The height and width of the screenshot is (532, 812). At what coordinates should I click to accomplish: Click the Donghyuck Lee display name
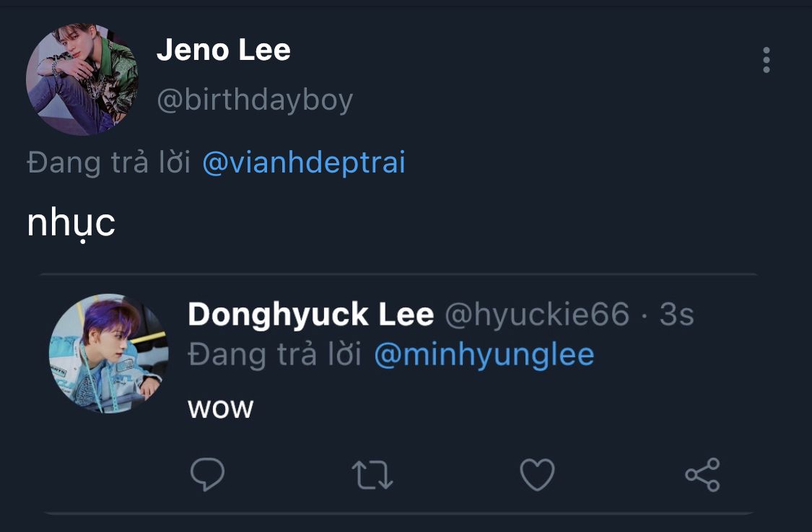pos(310,315)
